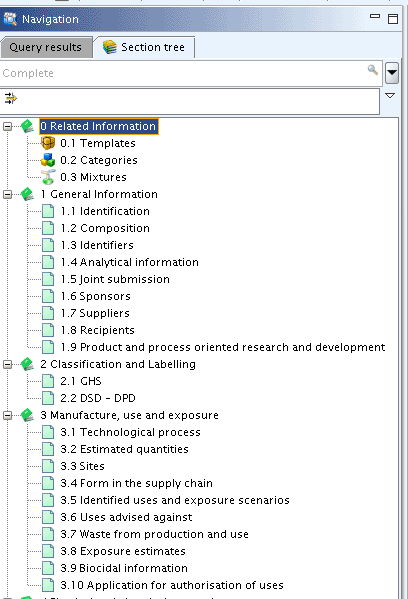Open the view menu triangle below dropdown
Viewport: 408px width, 599px height.
tap(390, 96)
